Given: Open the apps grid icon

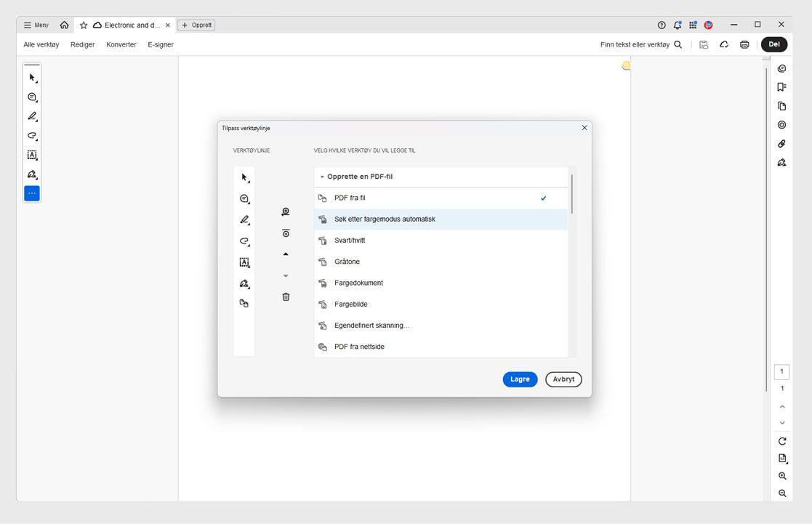Looking at the screenshot, I should [693, 25].
